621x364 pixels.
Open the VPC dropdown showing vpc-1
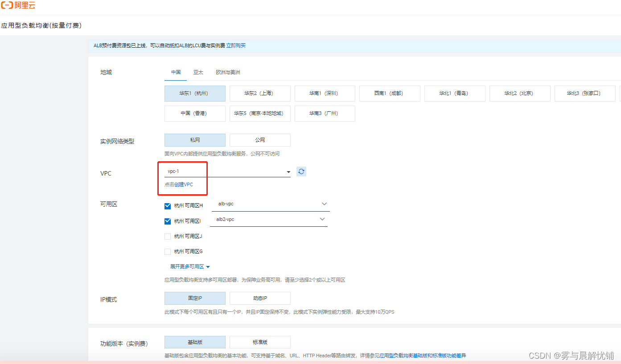tap(227, 172)
